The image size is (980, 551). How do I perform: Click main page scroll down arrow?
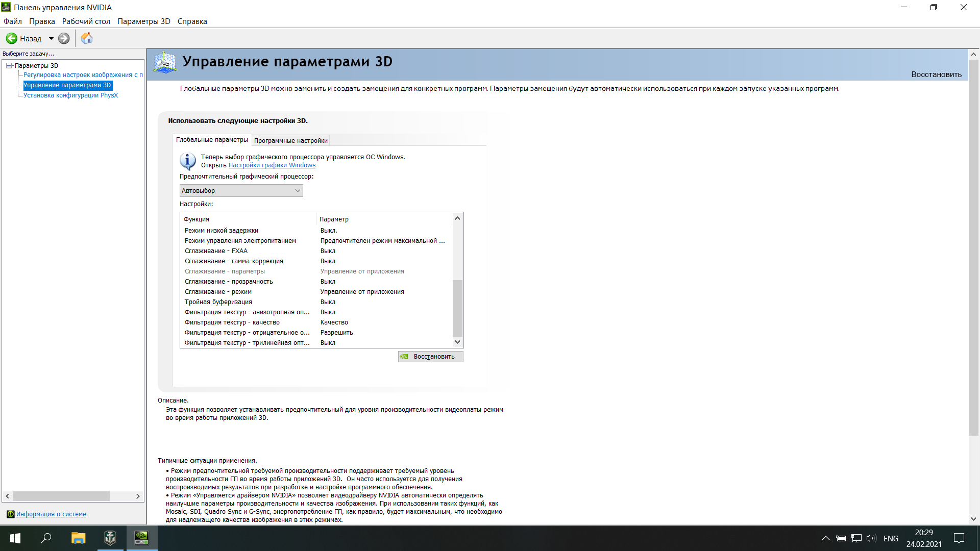[973, 519]
